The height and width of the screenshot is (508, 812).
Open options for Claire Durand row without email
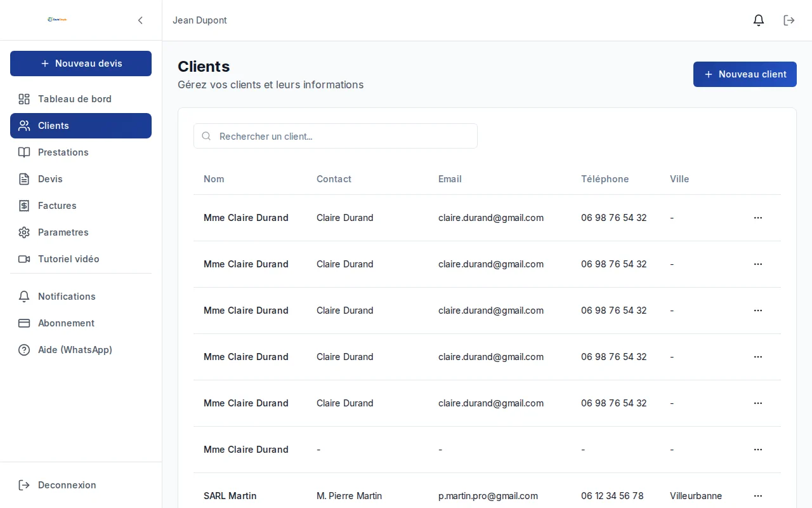tap(758, 450)
